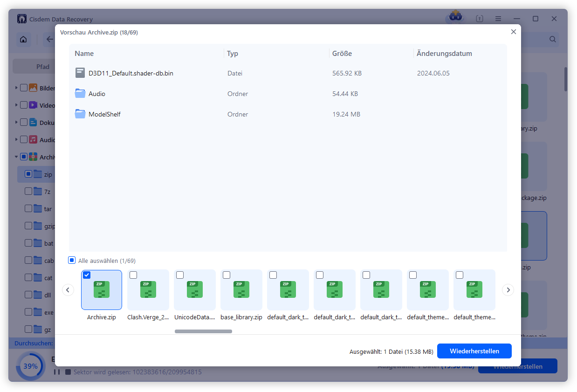
Task: Enable the Clash.Verge_2 checkbox
Action: [x=133, y=275]
